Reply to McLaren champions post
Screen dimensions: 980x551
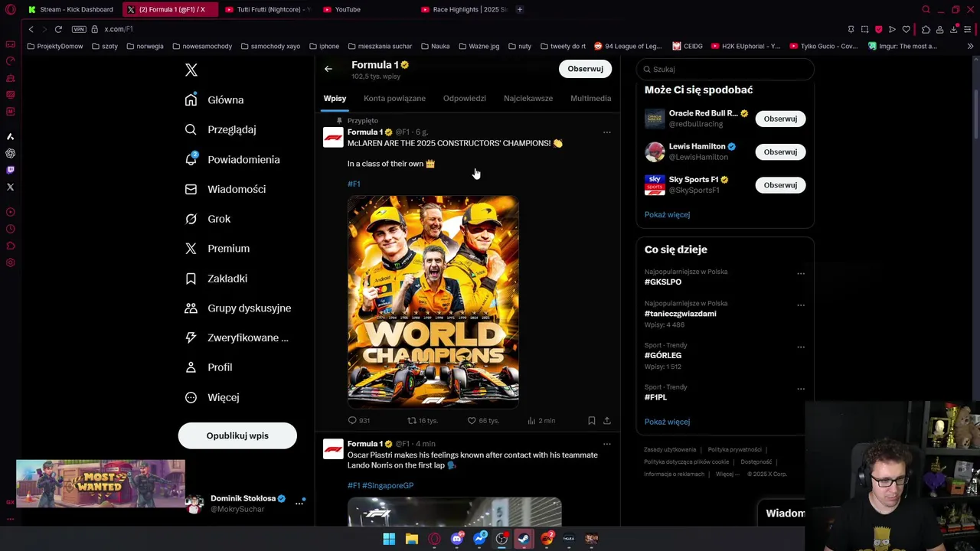(359, 420)
